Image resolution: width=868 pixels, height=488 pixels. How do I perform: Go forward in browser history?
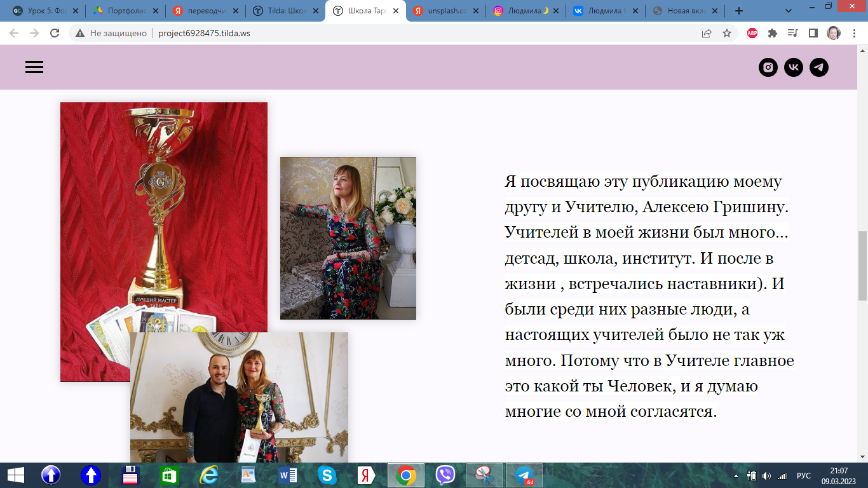pos(34,33)
